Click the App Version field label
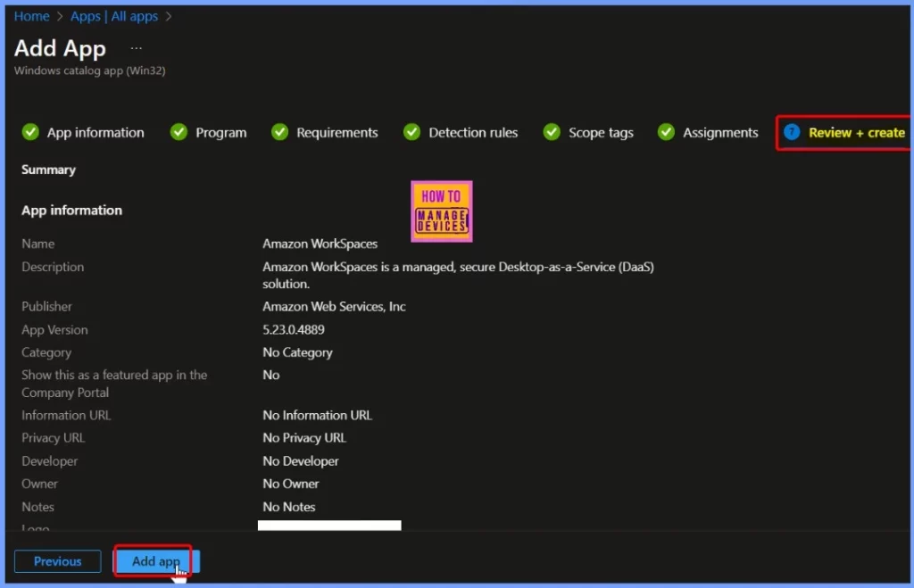 (x=54, y=330)
